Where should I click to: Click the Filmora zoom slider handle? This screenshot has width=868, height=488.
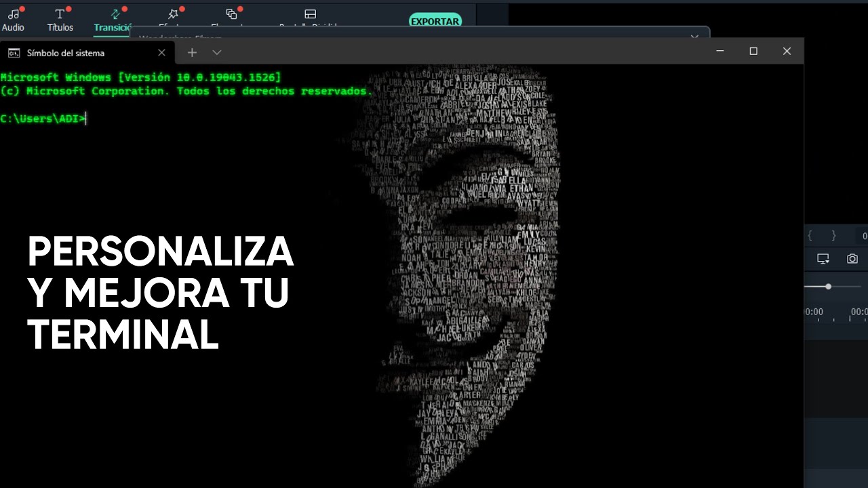tap(828, 287)
